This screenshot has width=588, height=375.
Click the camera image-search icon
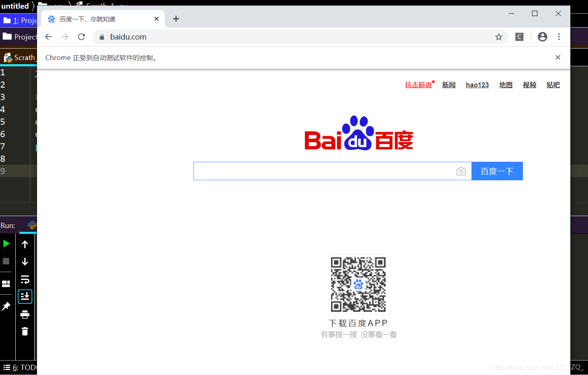(461, 171)
